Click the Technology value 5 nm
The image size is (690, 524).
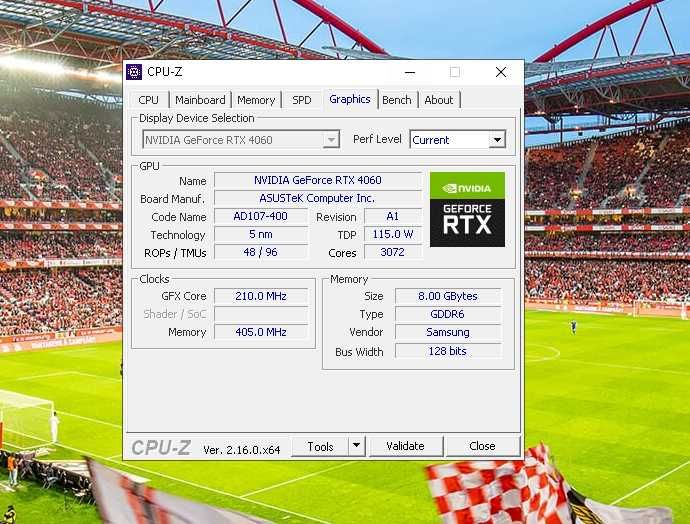261,235
